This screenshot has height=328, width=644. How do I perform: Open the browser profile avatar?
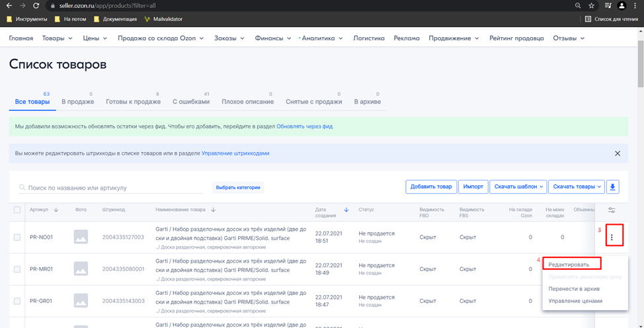(x=622, y=6)
